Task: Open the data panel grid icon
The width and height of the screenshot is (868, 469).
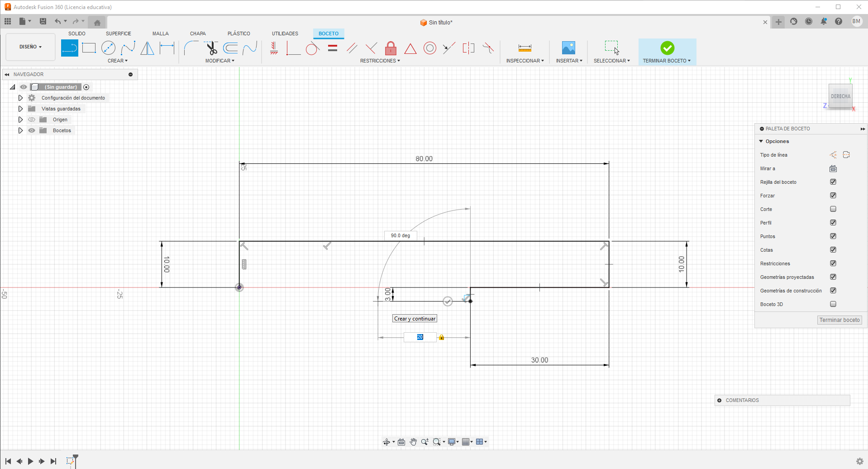Action: [x=8, y=21]
